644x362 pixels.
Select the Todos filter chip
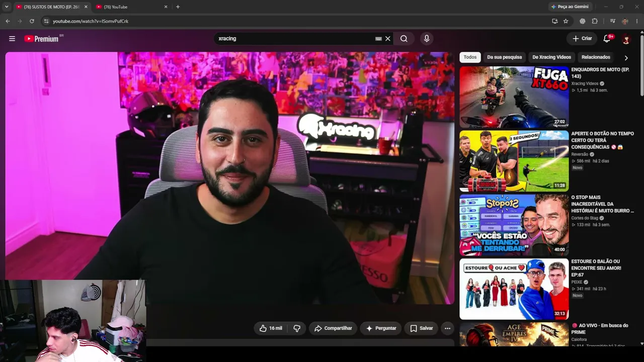point(470,57)
